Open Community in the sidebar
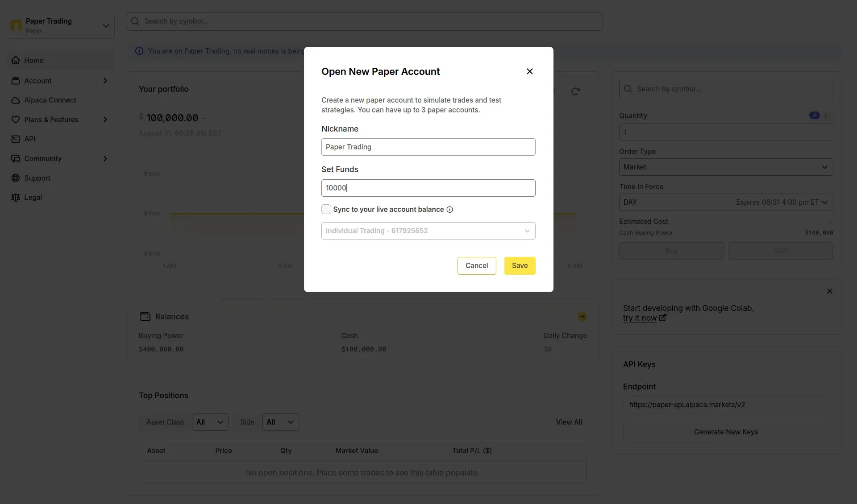The height and width of the screenshot is (504, 857). point(60,158)
